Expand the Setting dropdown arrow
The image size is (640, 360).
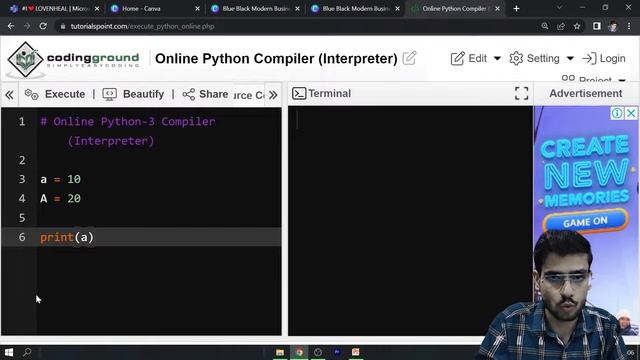pos(570,58)
